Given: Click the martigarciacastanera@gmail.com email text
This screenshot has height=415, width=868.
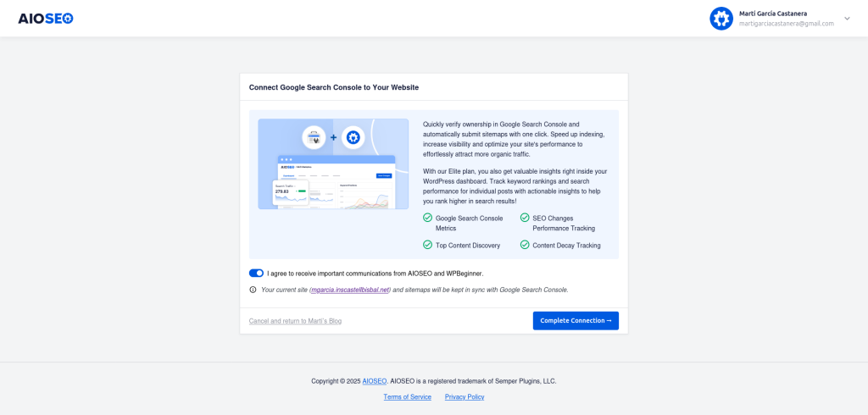Looking at the screenshot, I should tap(786, 24).
